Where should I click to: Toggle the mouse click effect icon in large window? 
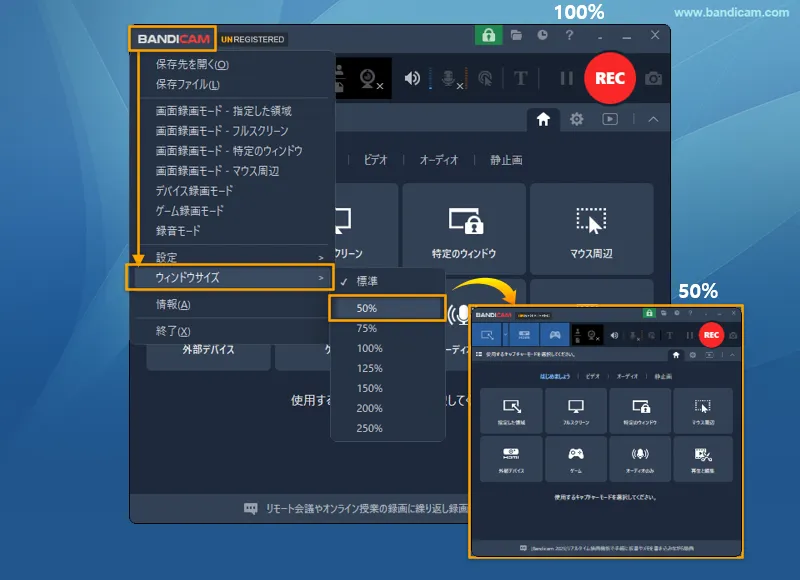(x=485, y=79)
